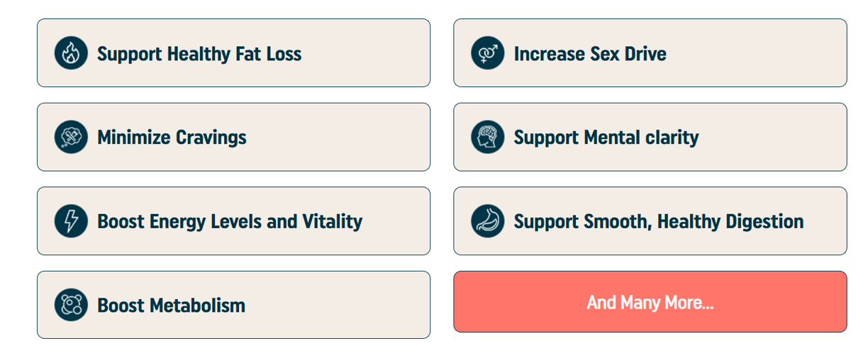The width and height of the screenshot is (868, 353).
Task: Click Boost Energy Levels and Vitality text
Action: [x=230, y=221]
